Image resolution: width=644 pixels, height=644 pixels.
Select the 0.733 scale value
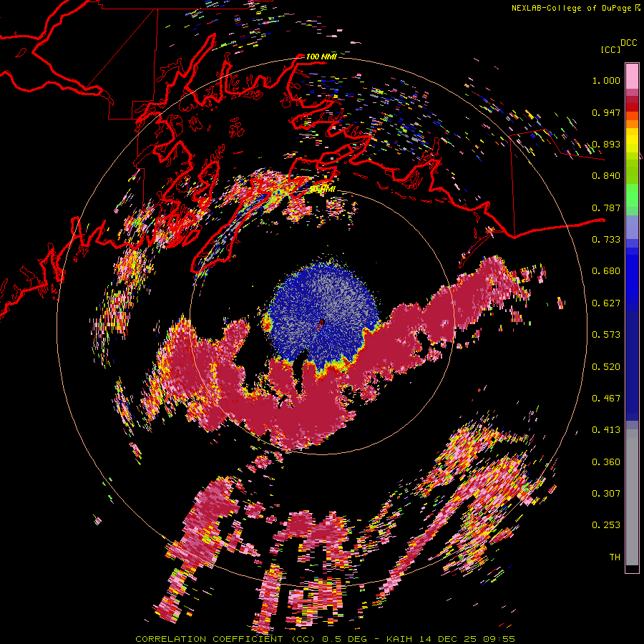click(x=606, y=240)
